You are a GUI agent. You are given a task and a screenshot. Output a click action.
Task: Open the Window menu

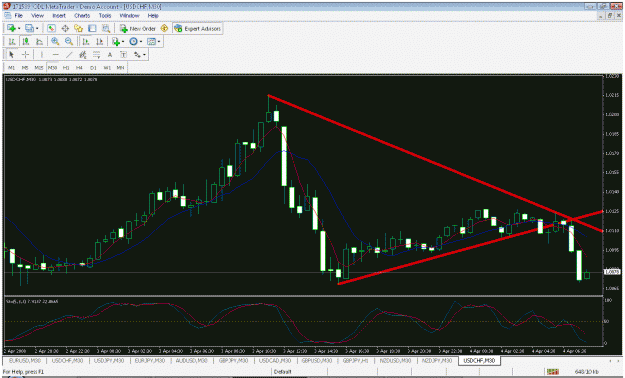[130, 16]
